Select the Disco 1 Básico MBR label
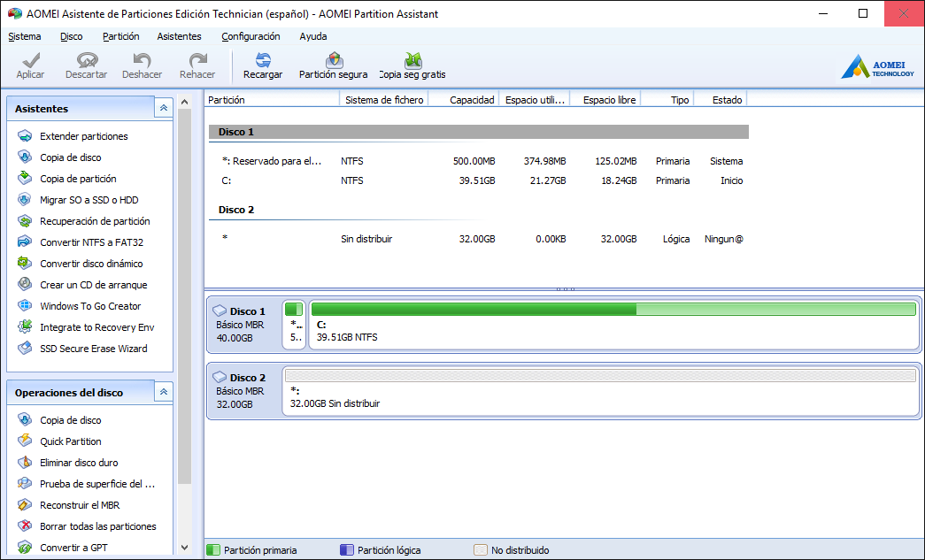 [243, 324]
